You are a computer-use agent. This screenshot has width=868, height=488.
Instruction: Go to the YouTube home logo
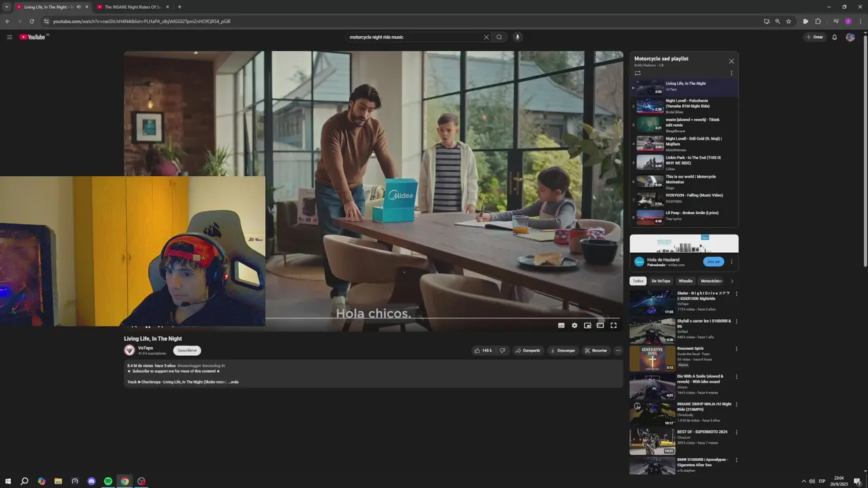pos(33,37)
